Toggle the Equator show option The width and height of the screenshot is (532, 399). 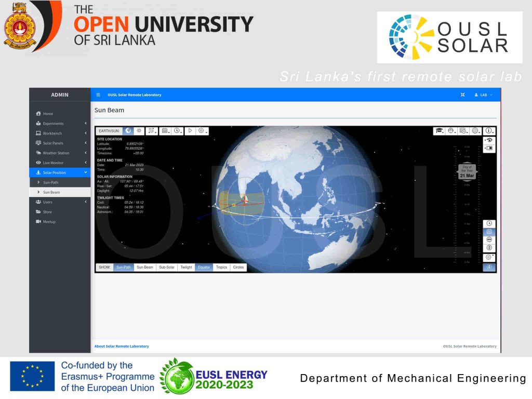click(x=204, y=268)
